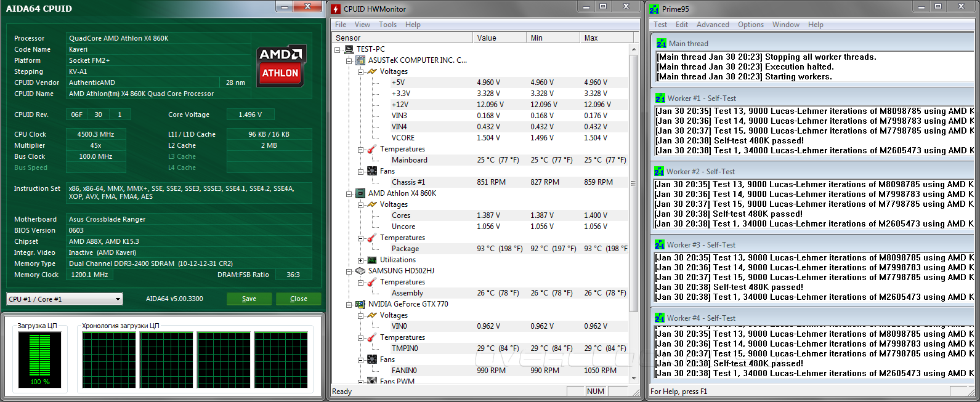The width and height of the screenshot is (980, 402).
Task: Click the Sensor column header
Action: (402, 38)
